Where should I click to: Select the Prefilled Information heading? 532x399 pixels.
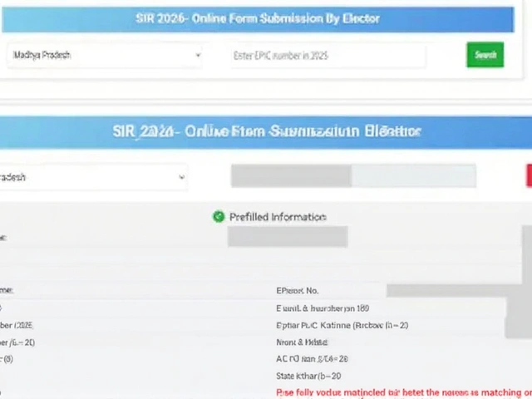click(277, 217)
